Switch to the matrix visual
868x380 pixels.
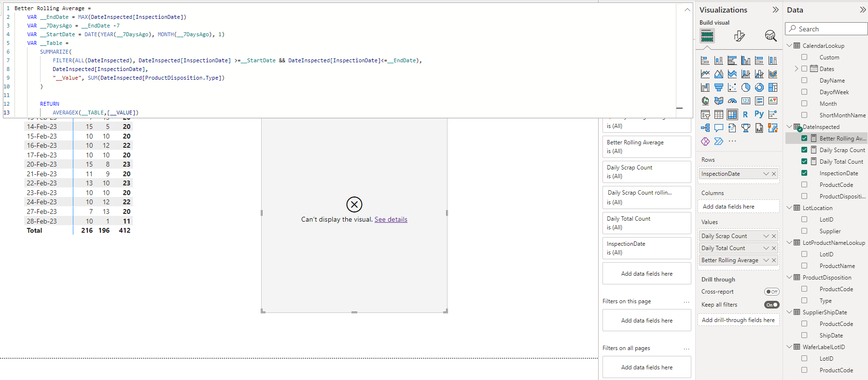tap(732, 114)
